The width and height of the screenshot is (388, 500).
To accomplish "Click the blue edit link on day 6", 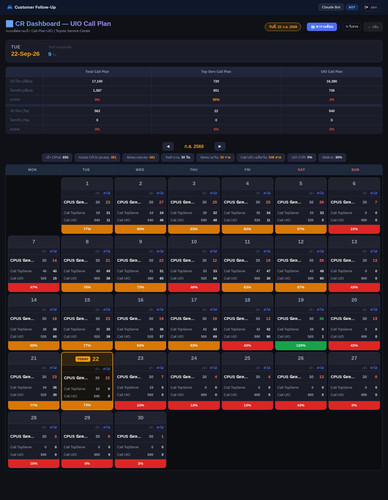I will coord(374,193).
